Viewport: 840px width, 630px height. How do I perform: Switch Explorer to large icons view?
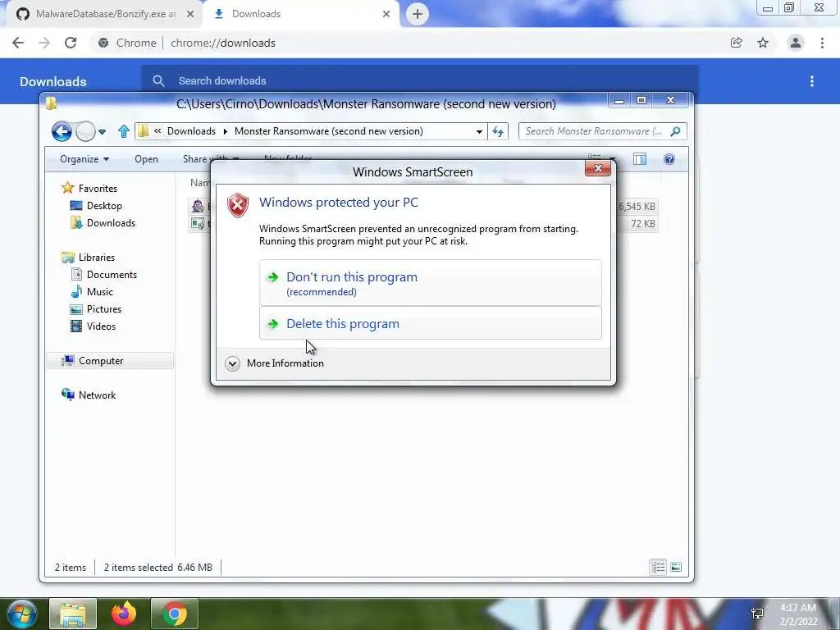tap(676, 567)
